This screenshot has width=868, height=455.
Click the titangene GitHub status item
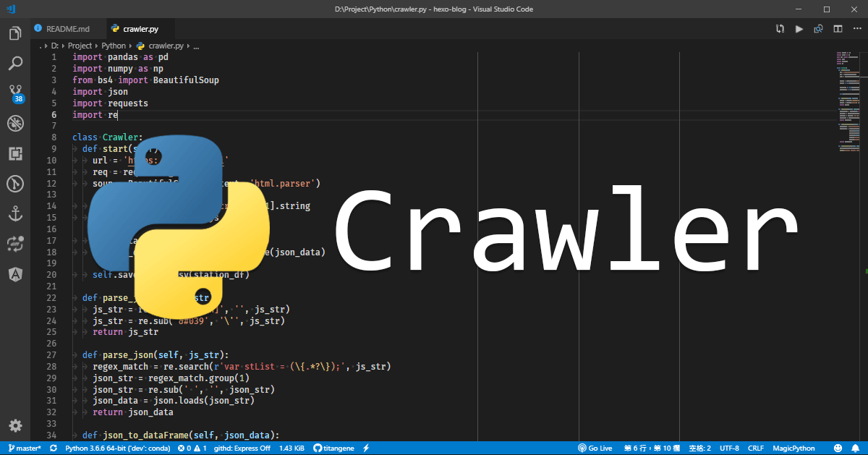click(335, 448)
